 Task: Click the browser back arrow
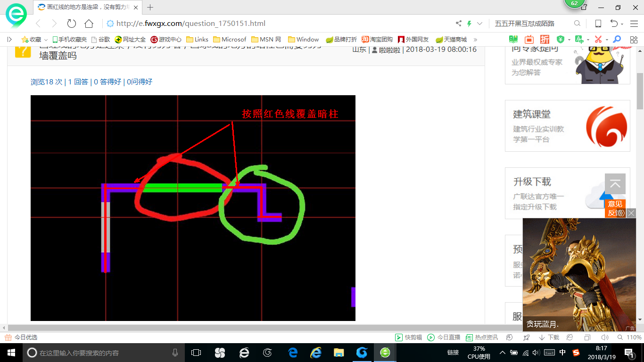point(38,24)
